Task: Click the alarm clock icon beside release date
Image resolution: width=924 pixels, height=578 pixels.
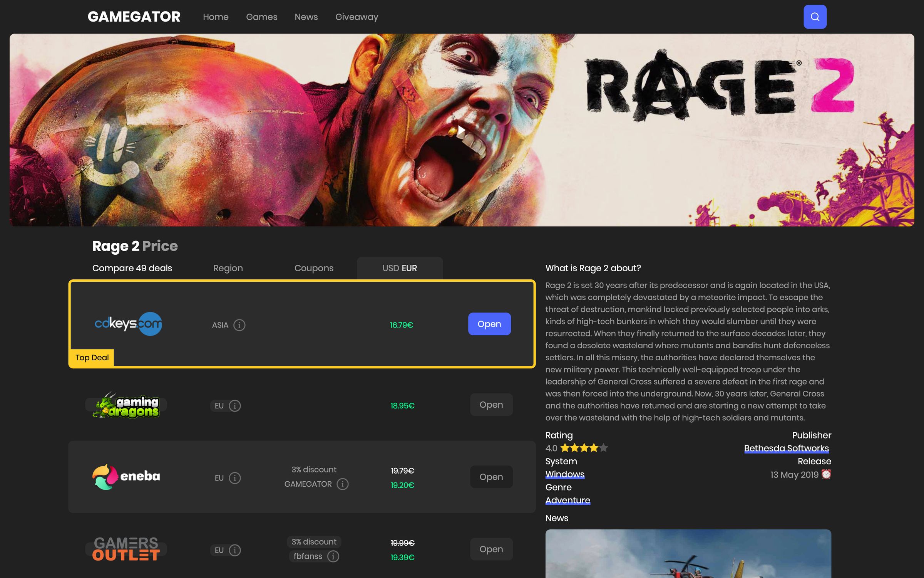Action: point(826,474)
